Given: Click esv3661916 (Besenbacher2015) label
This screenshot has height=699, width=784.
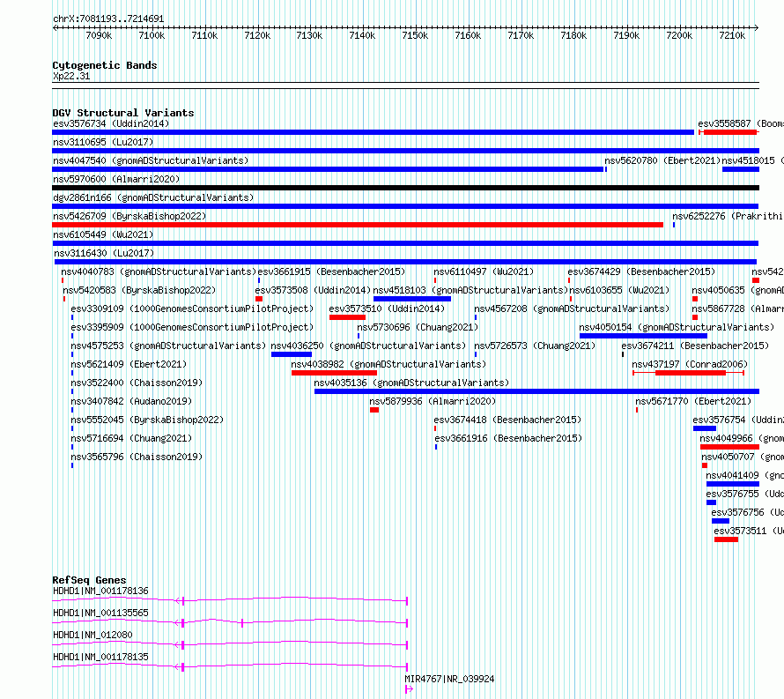Looking at the screenshot, I should [x=508, y=438].
